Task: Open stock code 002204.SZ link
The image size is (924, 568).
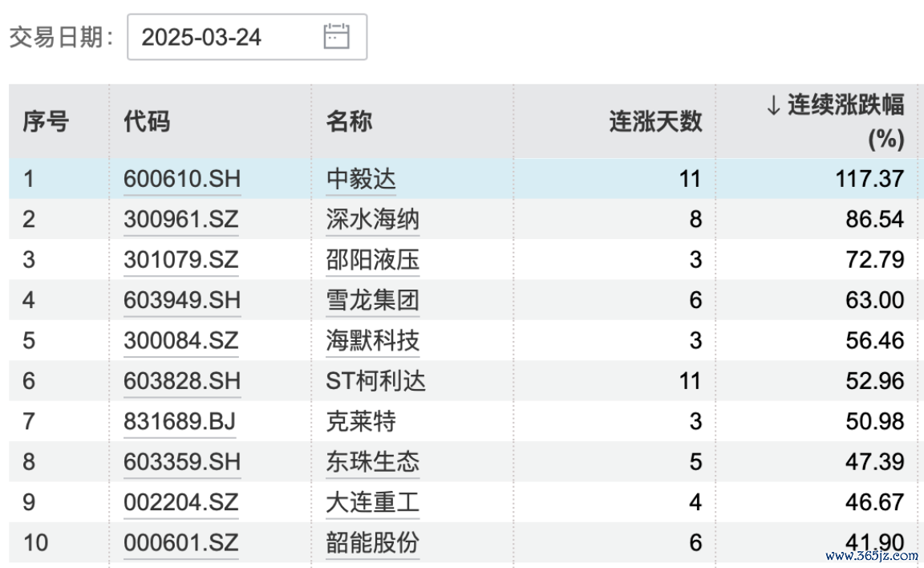Action: pos(181,502)
